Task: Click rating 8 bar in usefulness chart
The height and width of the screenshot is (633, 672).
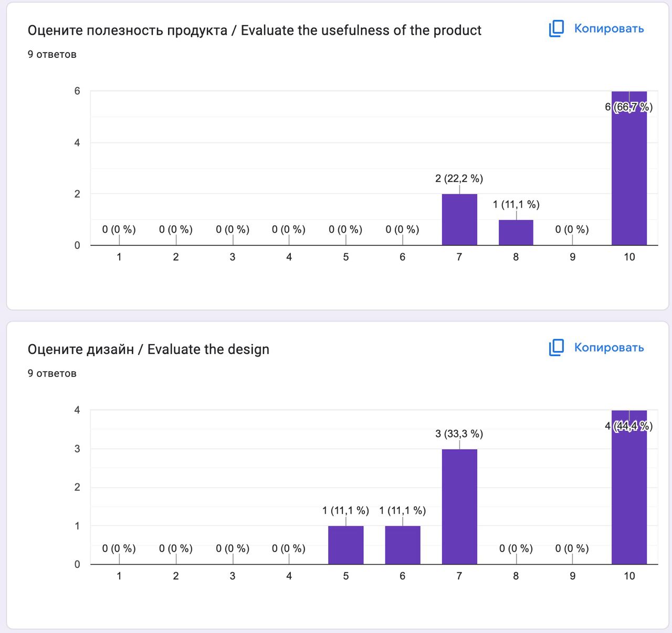Action: tap(516, 232)
